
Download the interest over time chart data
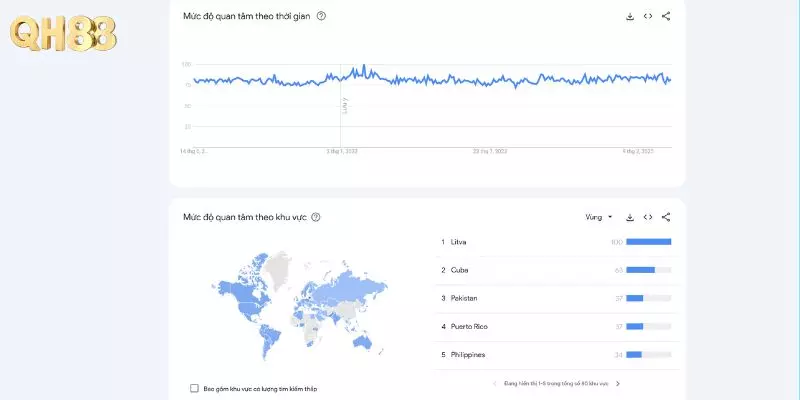(x=630, y=16)
